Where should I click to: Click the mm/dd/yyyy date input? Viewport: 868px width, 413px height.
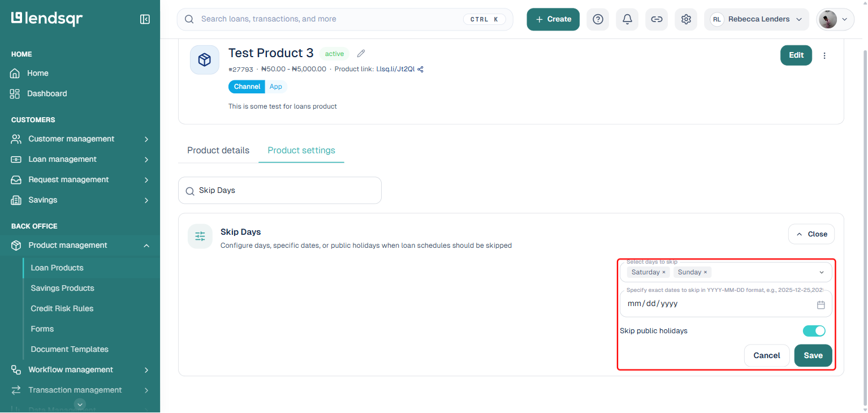(726, 304)
